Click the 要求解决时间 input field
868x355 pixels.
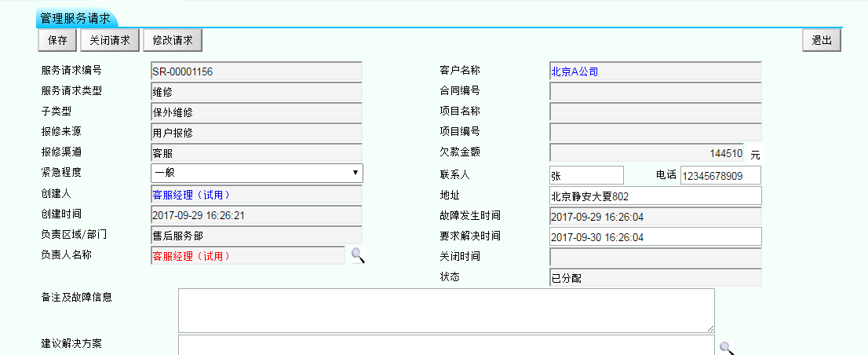[x=655, y=237]
